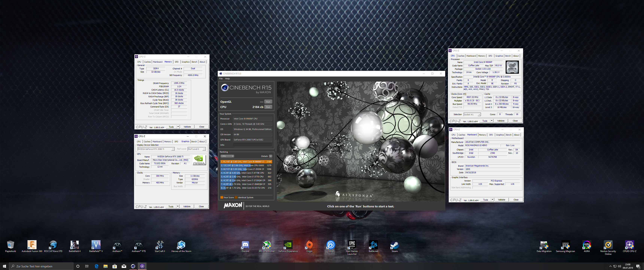Open Socket #1 selection dropdown
The width and height of the screenshot is (644, 270).
pyautogui.click(x=472, y=114)
